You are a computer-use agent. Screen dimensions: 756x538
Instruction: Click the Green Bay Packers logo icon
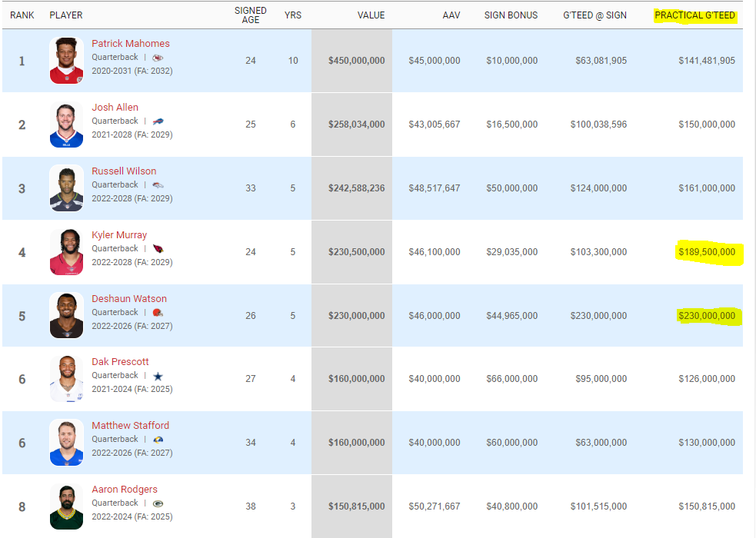tap(158, 504)
